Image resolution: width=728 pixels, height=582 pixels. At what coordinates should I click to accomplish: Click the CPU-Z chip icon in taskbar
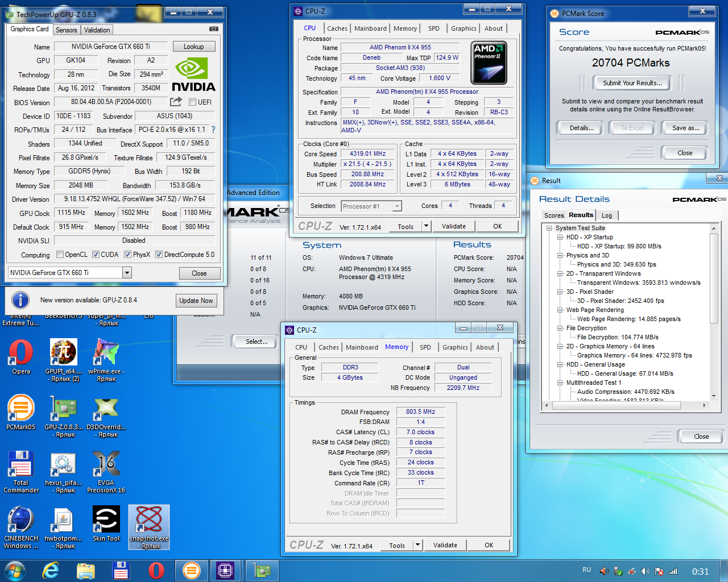[x=225, y=571]
